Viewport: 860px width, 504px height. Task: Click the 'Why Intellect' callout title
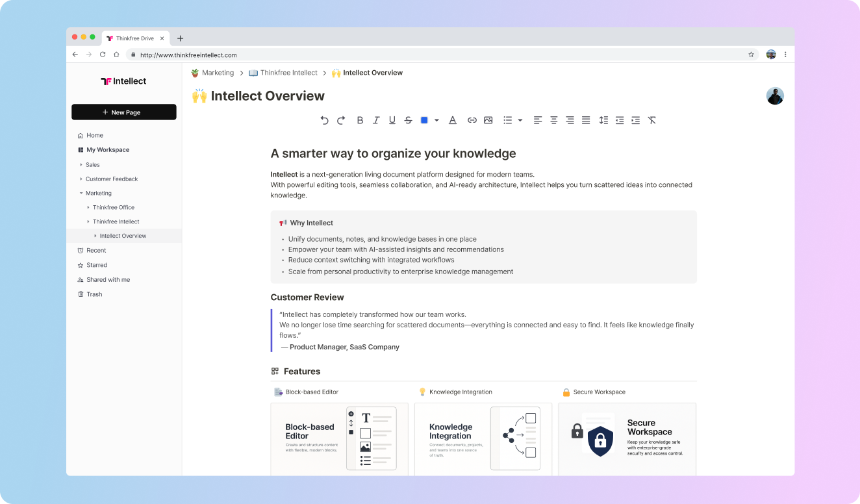(312, 223)
